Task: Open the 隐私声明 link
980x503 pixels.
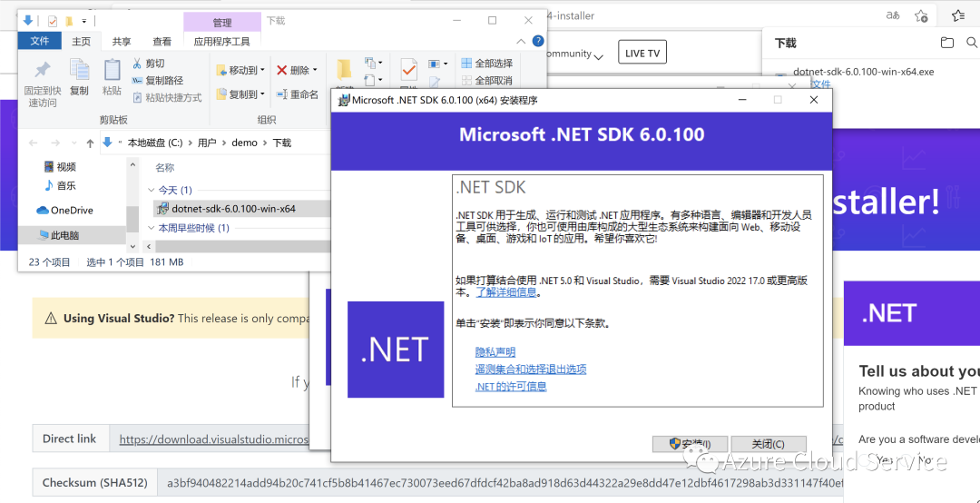Action: pos(495,352)
